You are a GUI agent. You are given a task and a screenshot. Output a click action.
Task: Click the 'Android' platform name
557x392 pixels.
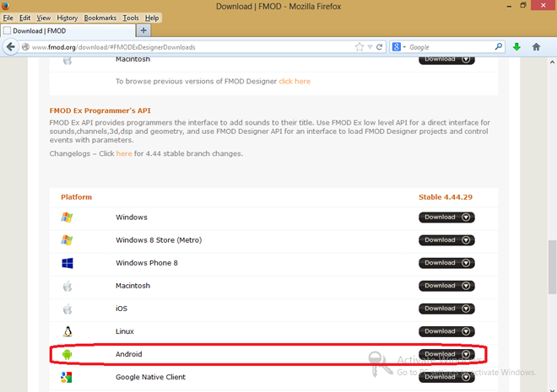click(128, 354)
